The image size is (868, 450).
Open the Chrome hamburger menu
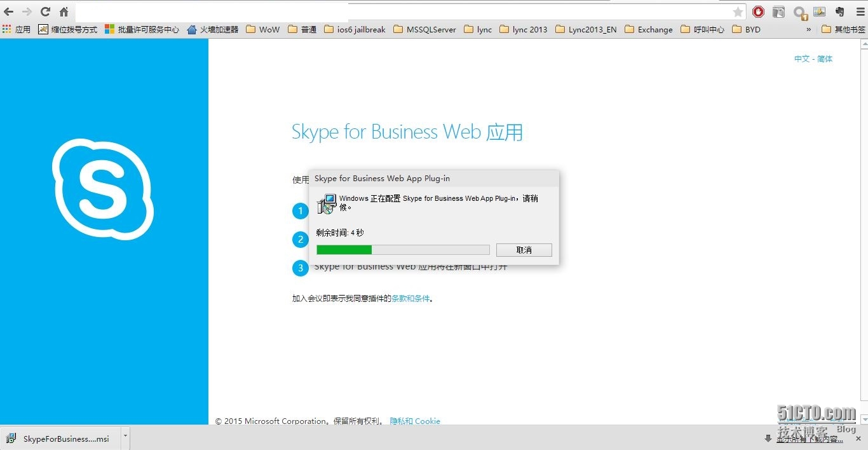point(860,11)
